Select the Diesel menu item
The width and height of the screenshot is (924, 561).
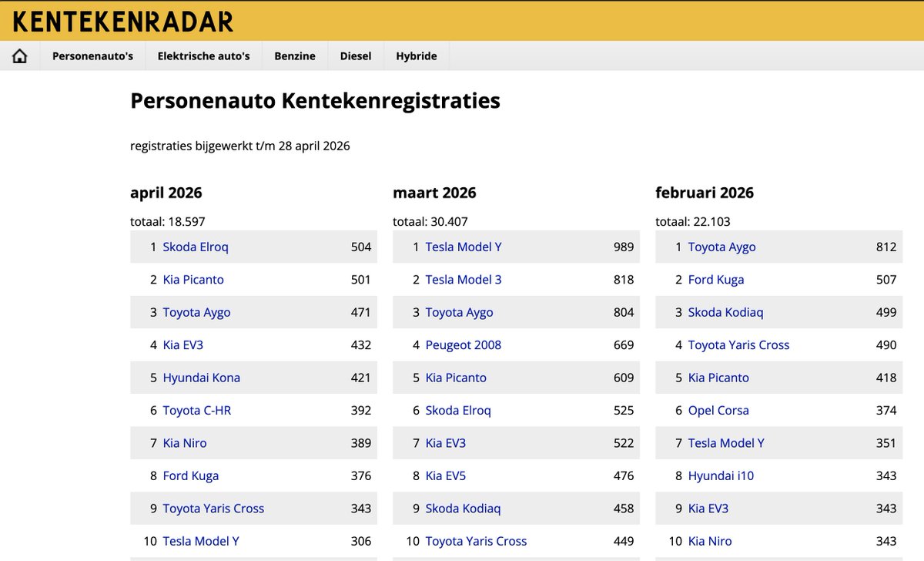[x=356, y=56]
